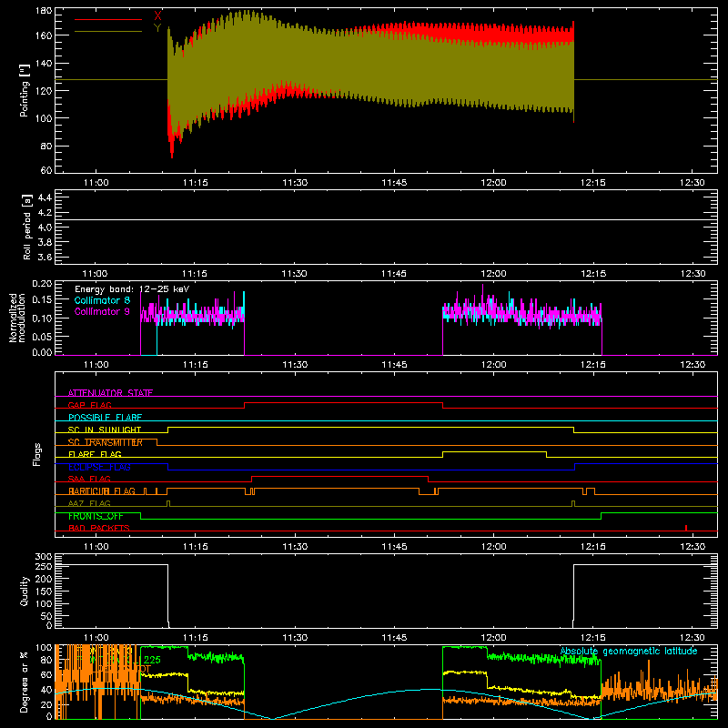Screen dimensions: 728x728
Task: Click the "Flags" axis title
Action: point(36,454)
